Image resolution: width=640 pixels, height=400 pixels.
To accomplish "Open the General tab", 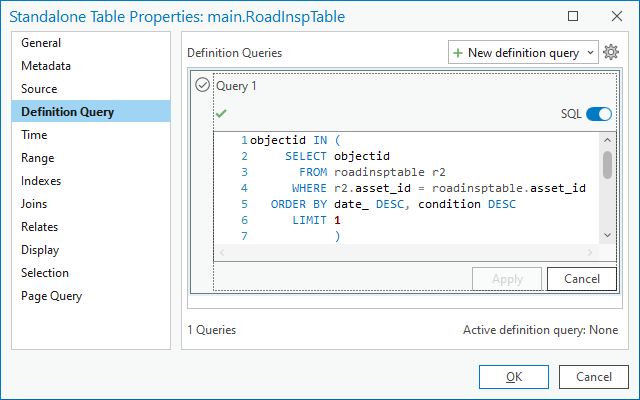I will point(41,43).
